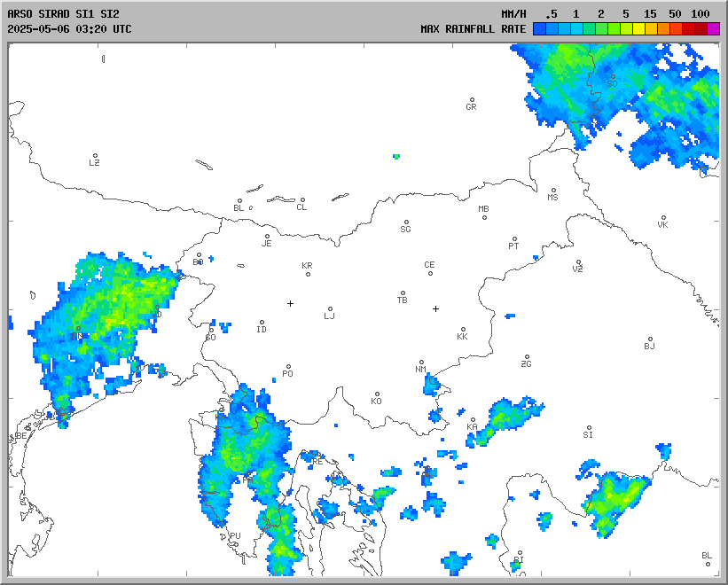Screen dimensions: 728x585
Task: Click the 2025-05-06 03:20 UTC timestamp
Action: pos(69,28)
